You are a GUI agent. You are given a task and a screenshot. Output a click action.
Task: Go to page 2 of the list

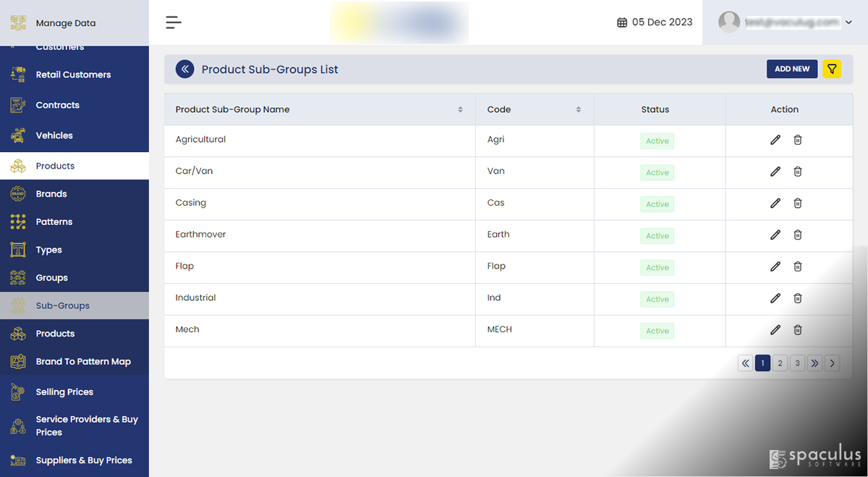point(780,363)
